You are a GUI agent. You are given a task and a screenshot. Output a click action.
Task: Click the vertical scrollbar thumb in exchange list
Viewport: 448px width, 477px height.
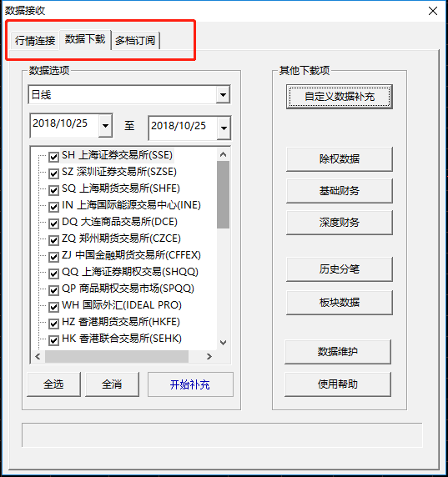(x=223, y=194)
